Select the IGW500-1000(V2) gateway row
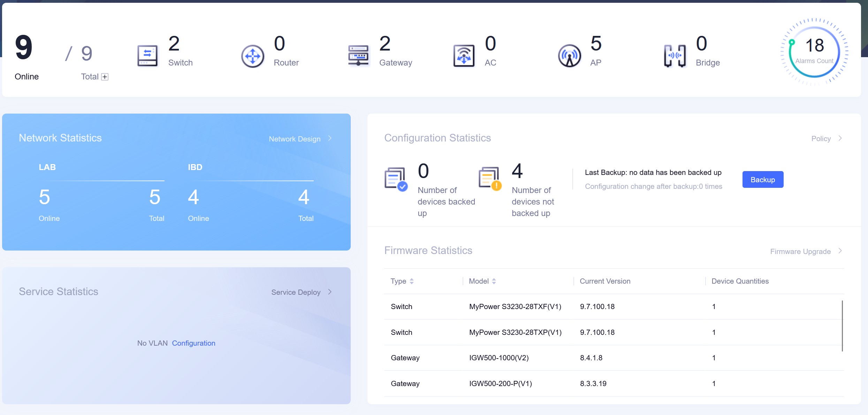 [614, 358]
